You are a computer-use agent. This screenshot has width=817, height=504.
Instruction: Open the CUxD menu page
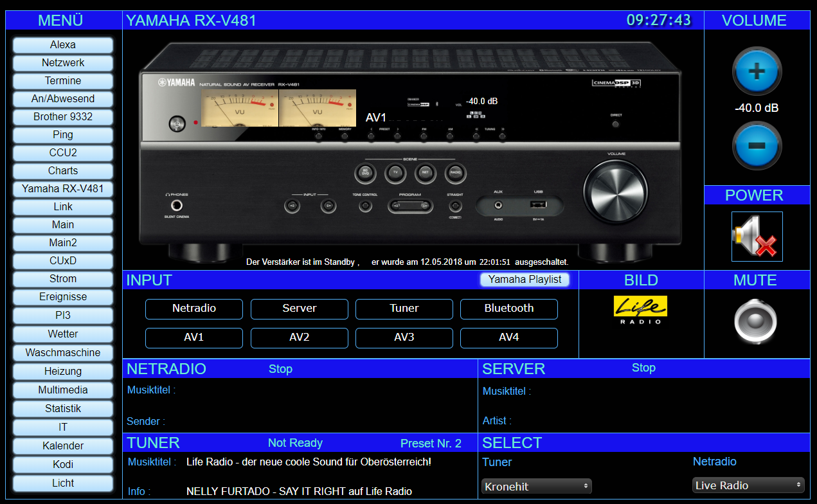pyautogui.click(x=63, y=261)
